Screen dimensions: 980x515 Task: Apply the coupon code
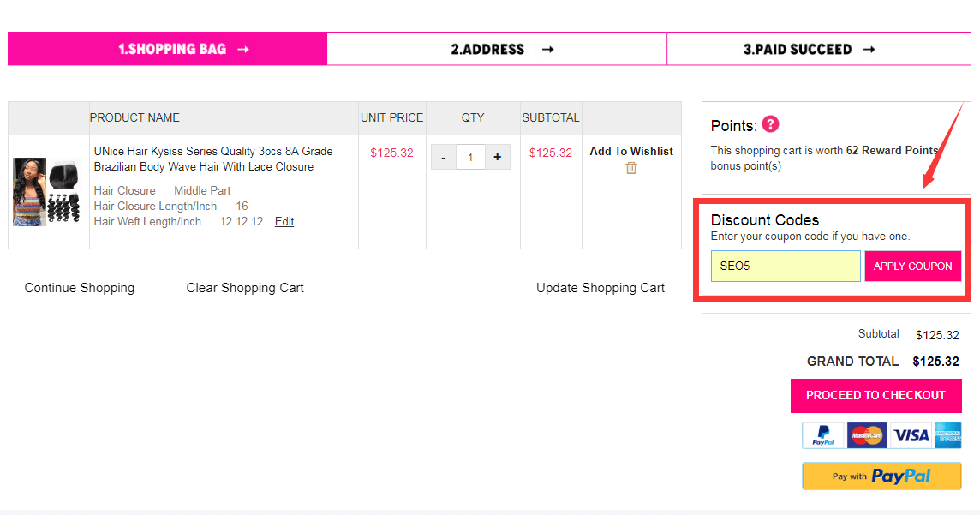(x=913, y=266)
